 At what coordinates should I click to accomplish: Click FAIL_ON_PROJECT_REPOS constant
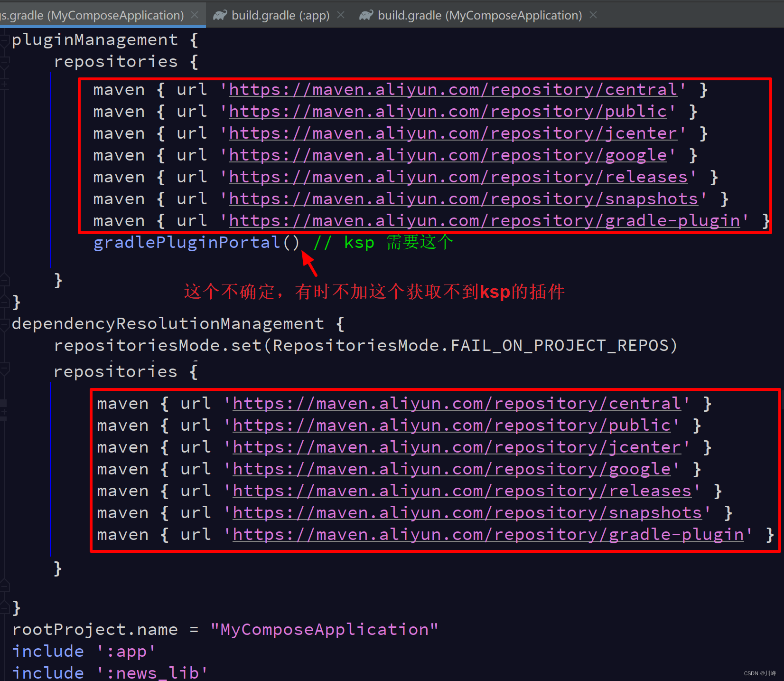pos(559,346)
